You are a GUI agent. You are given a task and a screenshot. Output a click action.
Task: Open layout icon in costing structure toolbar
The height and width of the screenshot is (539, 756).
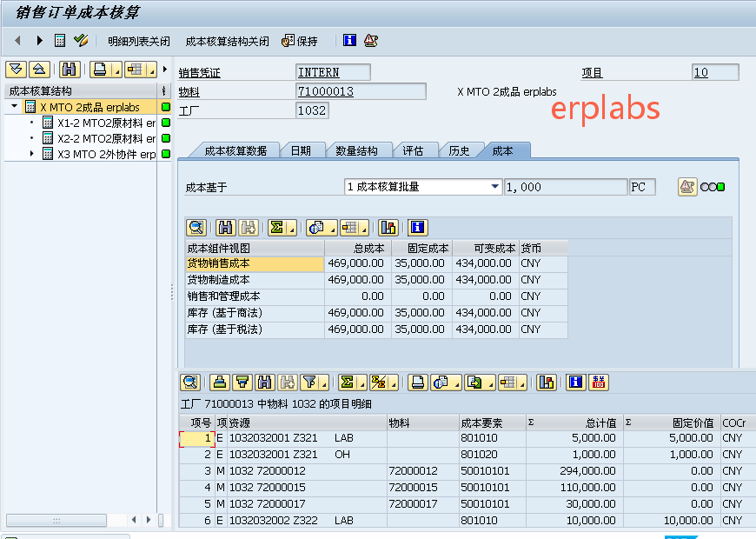(x=135, y=70)
